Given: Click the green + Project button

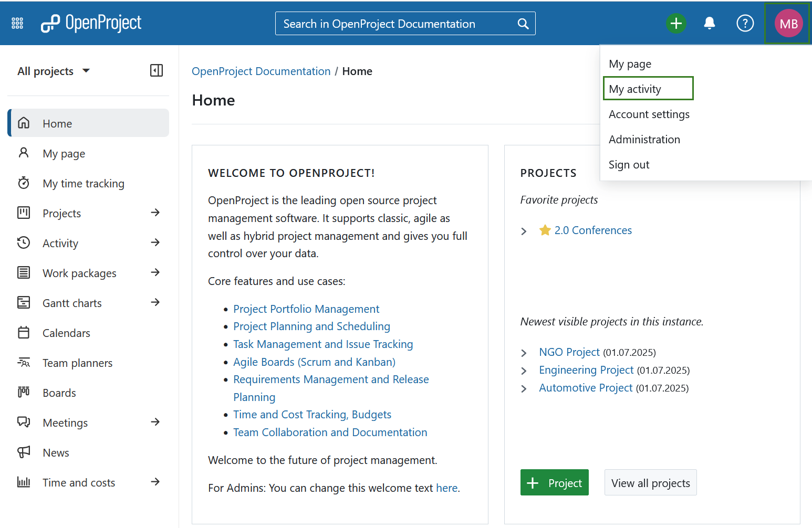Looking at the screenshot, I should pyautogui.click(x=555, y=482).
